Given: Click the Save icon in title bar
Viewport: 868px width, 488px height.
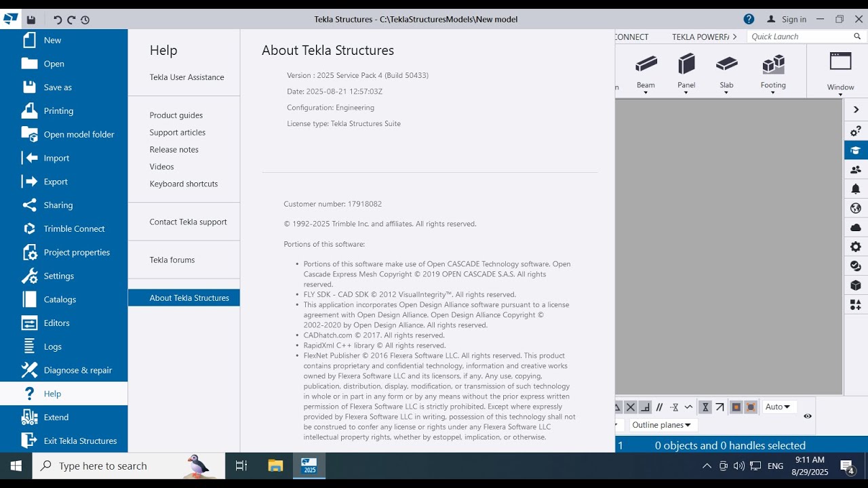Looking at the screenshot, I should pyautogui.click(x=31, y=20).
